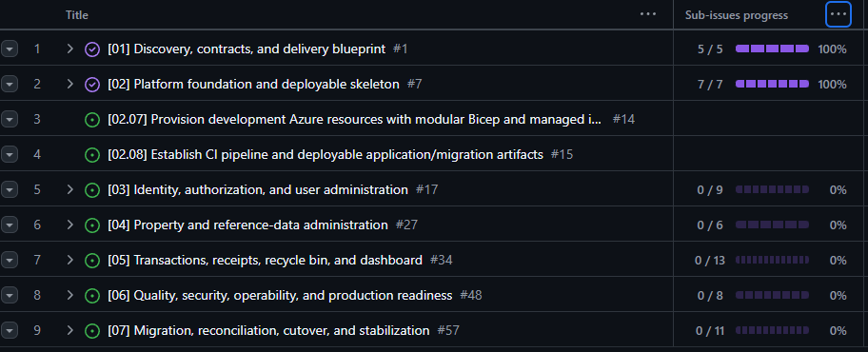
Task: Click issue number #14 text
Action: (x=624, y=119)
